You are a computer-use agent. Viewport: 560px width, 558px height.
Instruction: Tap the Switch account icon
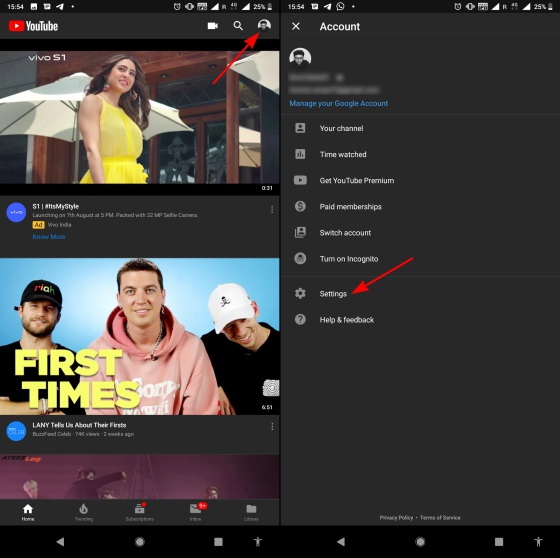[x=300, y=232]
